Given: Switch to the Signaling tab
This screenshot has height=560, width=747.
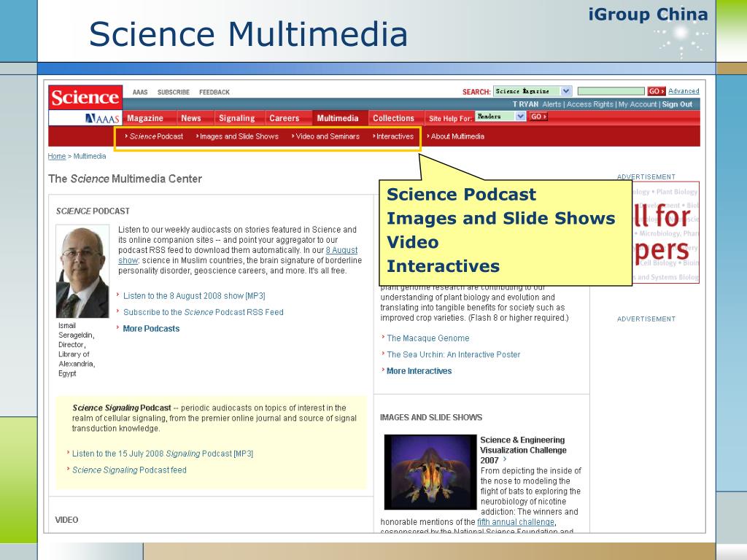Looking at the screenshot, I should [237, 118].
